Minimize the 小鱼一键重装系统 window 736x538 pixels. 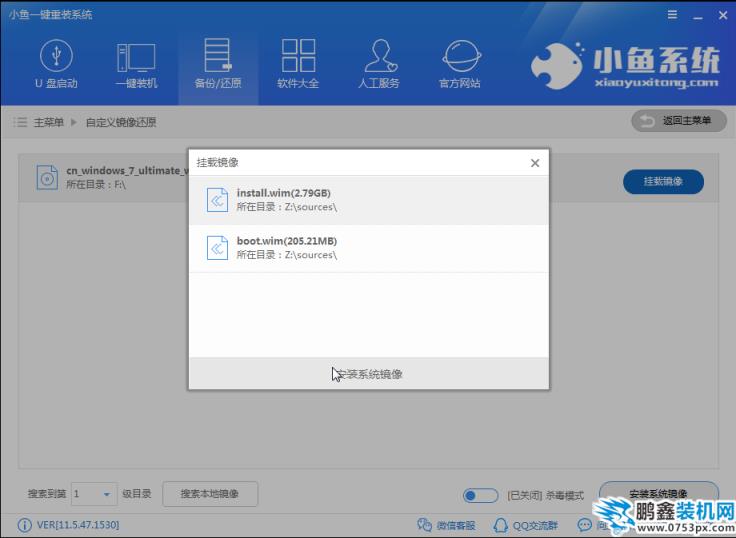pyautogui.click(x=698, y=15)
